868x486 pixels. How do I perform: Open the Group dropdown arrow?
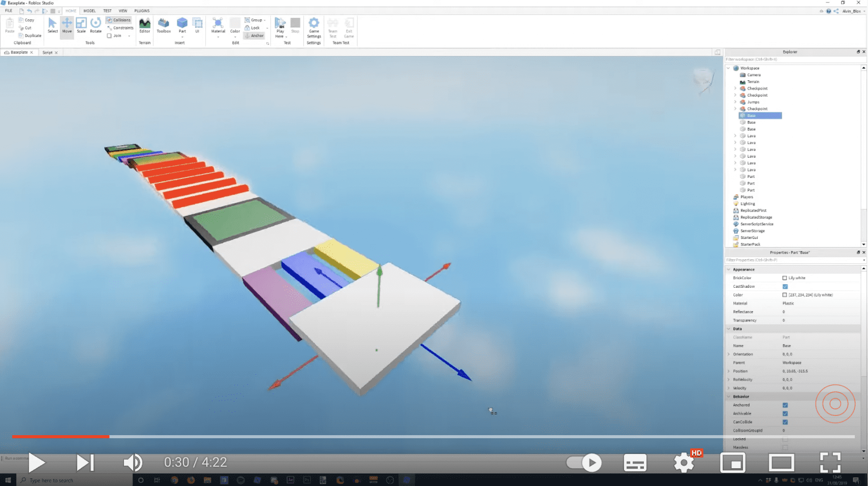pos(265,20)
